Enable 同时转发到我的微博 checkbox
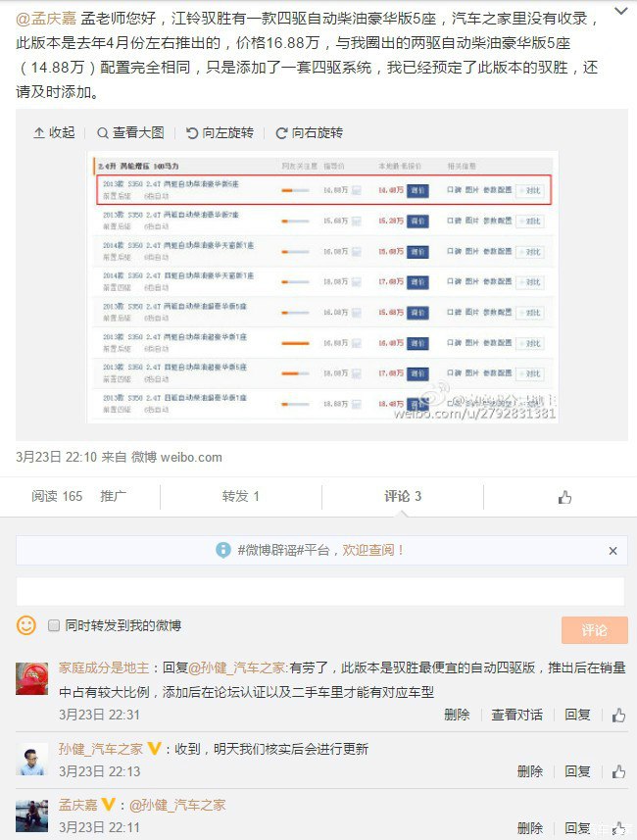Image resolution: width=637 pixels, height=840 pixels. (x=55, y=625)
